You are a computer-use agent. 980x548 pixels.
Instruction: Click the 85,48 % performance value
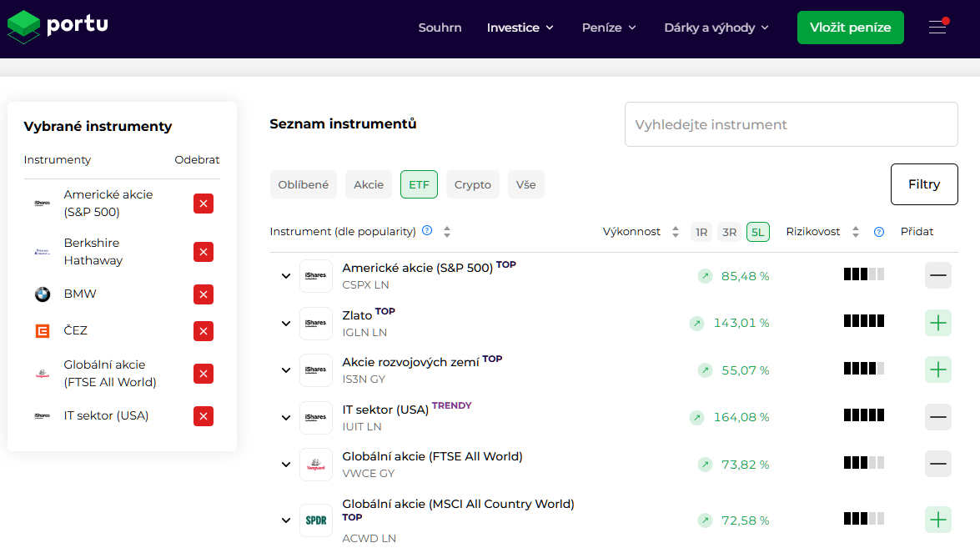pyautogui.click(x=745, y=276)
